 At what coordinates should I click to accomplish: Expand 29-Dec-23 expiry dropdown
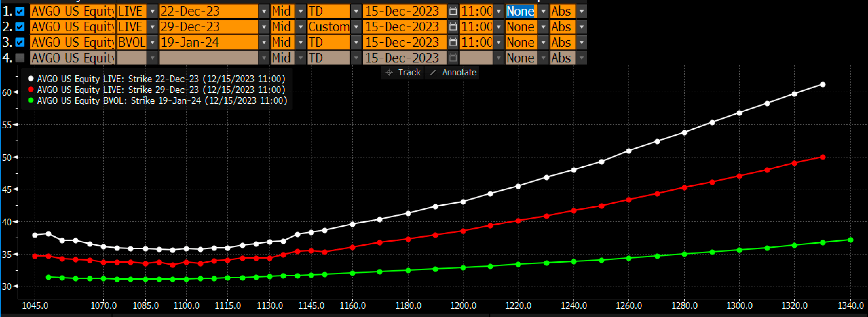tap(264, 27)
